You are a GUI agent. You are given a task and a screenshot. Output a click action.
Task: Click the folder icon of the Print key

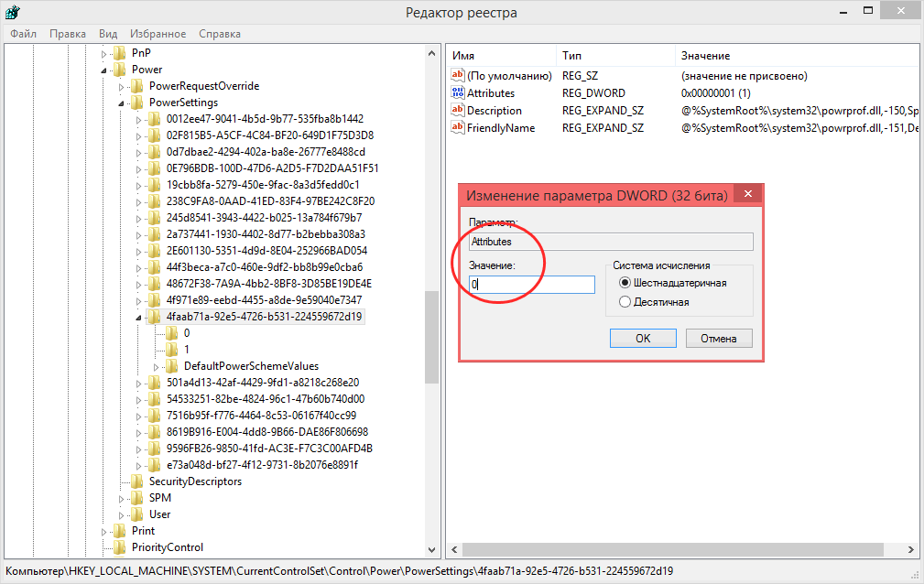point(120,531)
